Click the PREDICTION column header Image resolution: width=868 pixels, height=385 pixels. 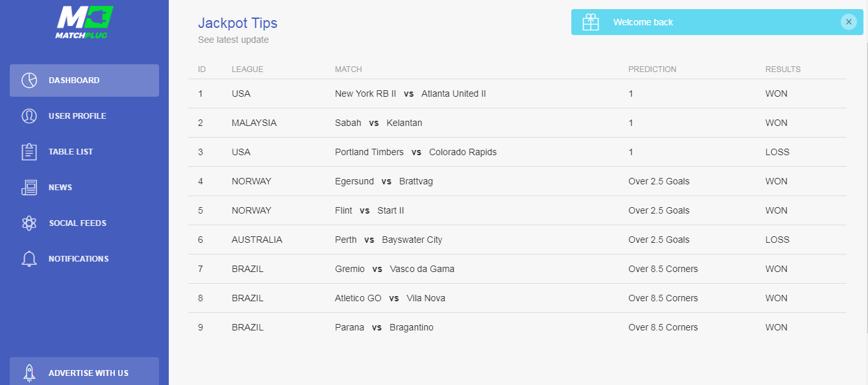652,69
